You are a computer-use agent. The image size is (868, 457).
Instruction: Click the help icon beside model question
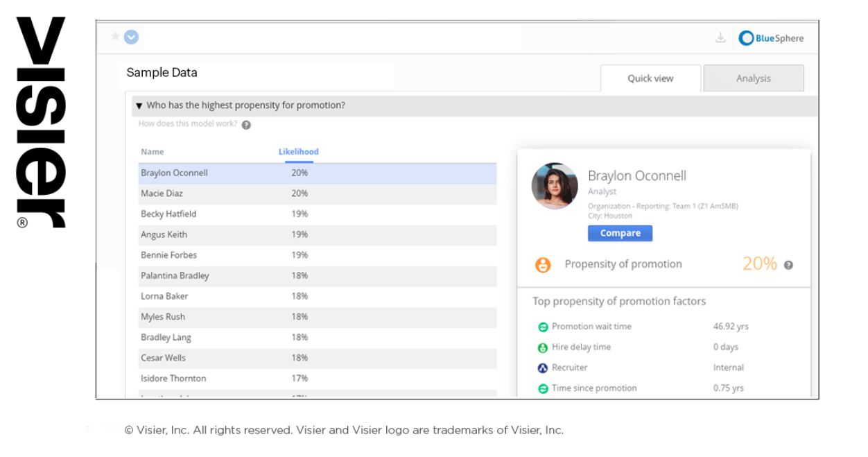[x=246, y=125]
